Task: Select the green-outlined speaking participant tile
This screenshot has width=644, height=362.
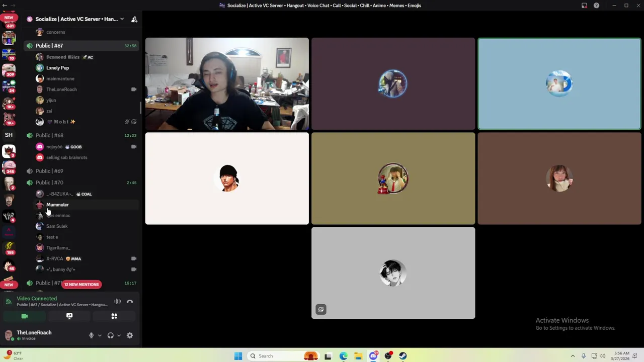Action: [559, 84]
